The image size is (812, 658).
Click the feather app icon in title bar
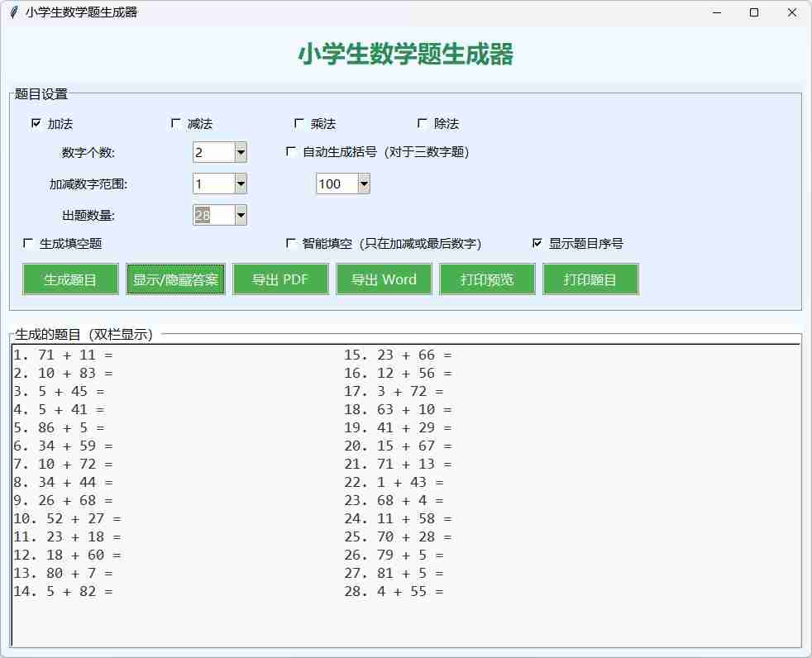coord(12,12)
